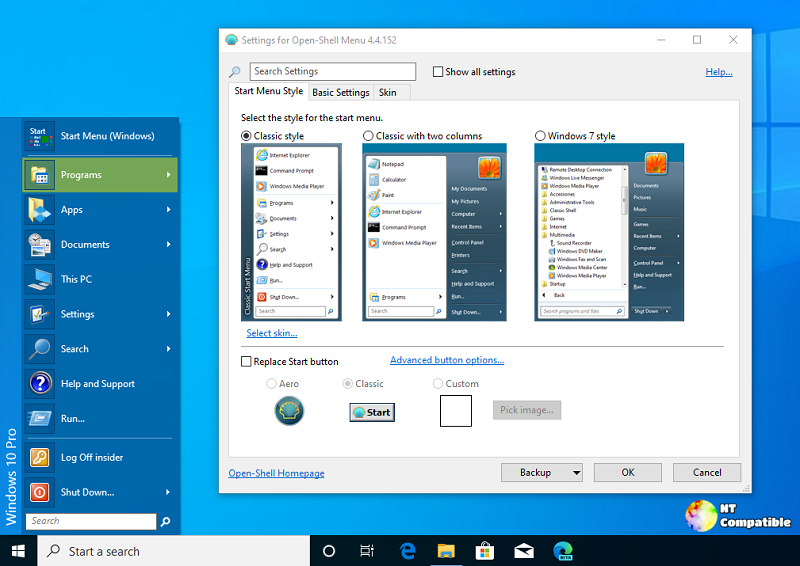Switch to the Basic Settings tab
This screenshot has height=566, width=800.
pyautogui.click(x=341, y=93)
